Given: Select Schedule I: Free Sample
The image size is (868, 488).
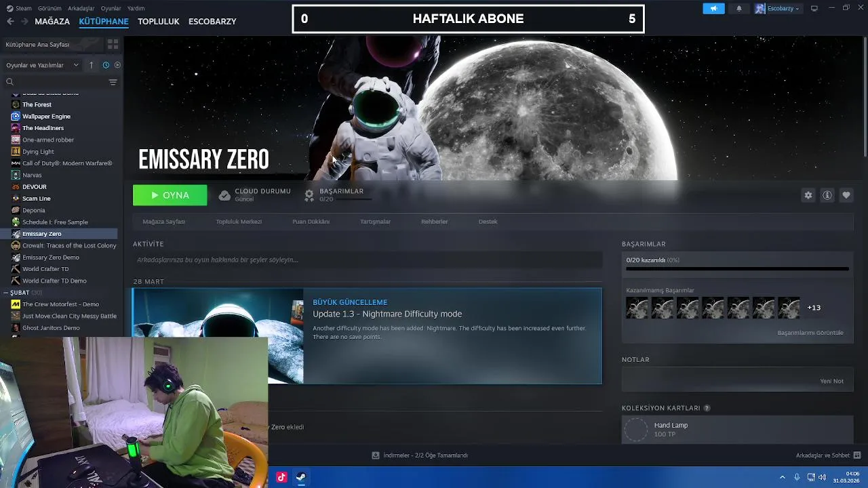Looking at the screenshot, I should pyautogui.click(x=55, y=222).
